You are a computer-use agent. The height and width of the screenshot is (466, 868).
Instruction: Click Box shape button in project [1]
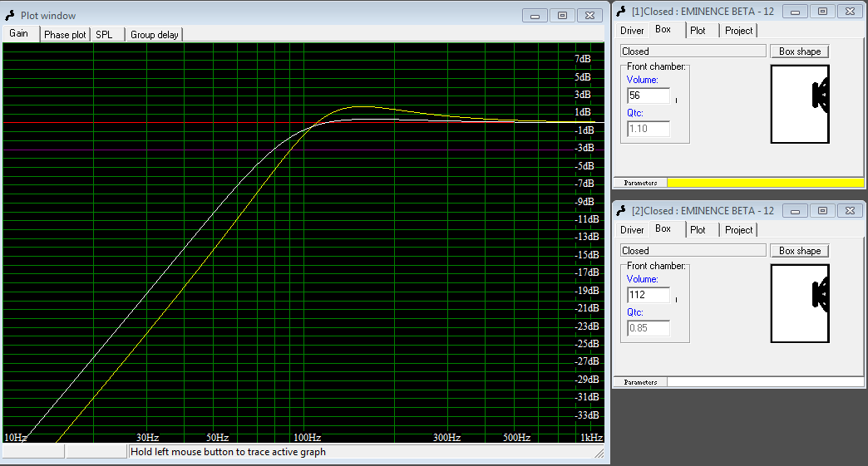tap(799, 52)
